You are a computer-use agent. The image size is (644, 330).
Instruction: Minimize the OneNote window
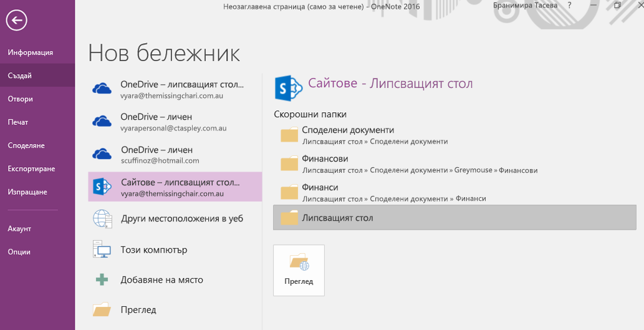tap(594, 6)
